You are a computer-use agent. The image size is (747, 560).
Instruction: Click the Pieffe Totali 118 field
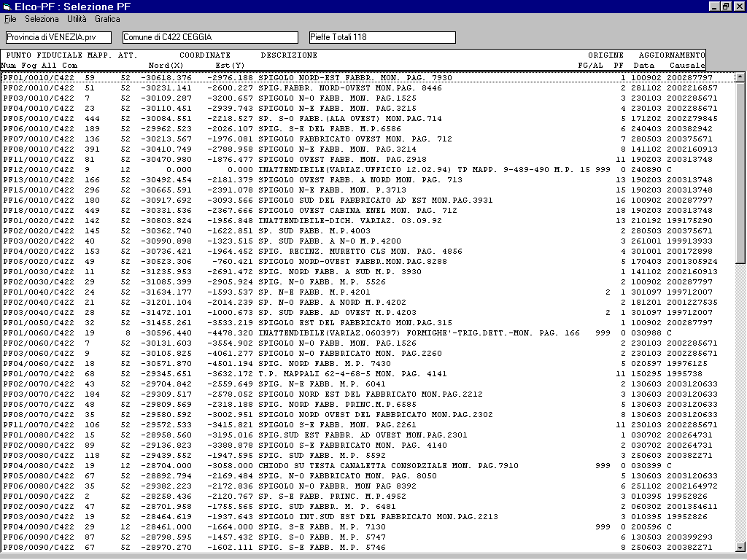click(x=382, y=37)
